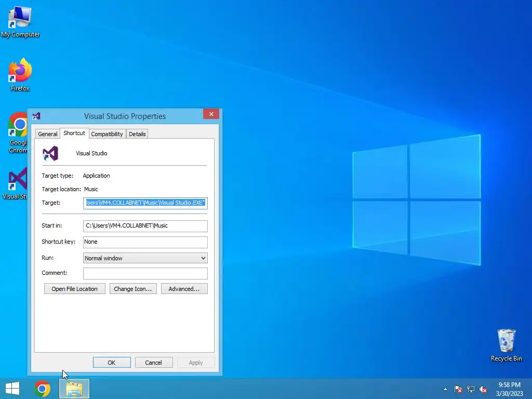This screenshot has height=399, width=532.
Task: Launch Chrome from the taskbar
Action: (43, 389)
